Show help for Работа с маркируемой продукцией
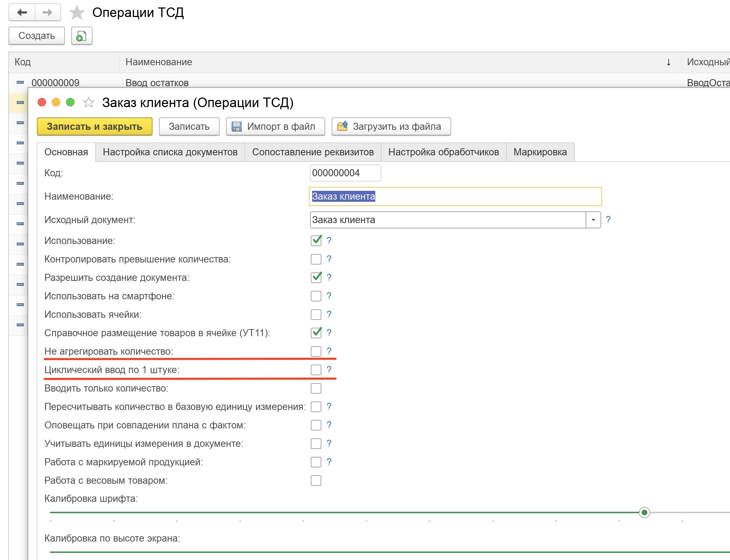The height and width of the screenshot is (560, 730). (329, 462)
